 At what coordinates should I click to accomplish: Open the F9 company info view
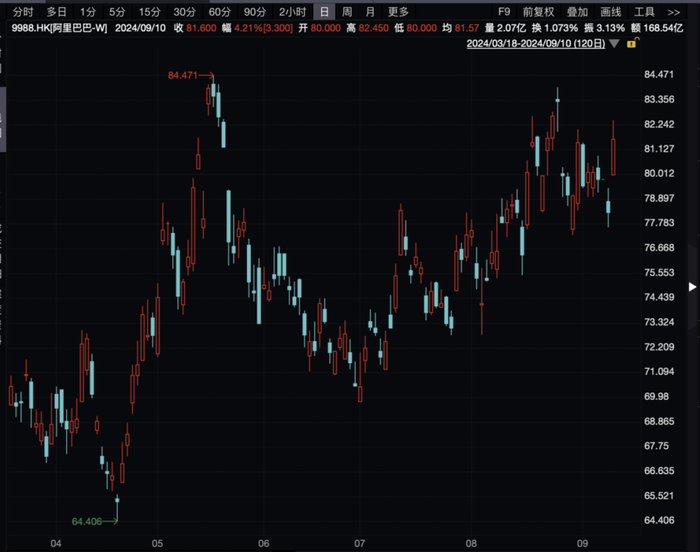point(504,12)
